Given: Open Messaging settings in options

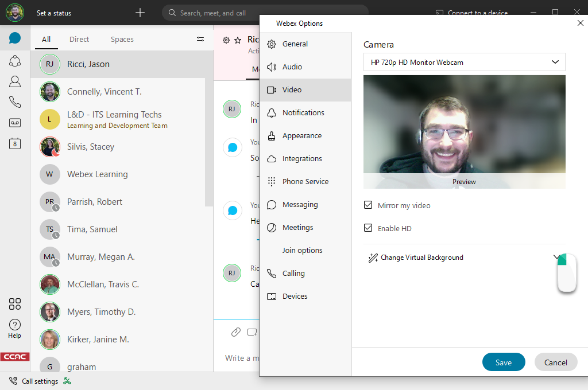Looking at the screenshot, I should [x=305, y=205].
